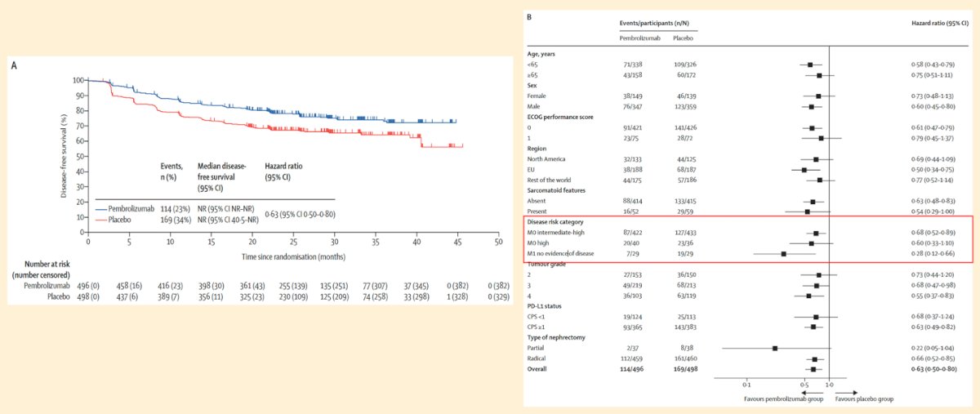Click the 'EU' row label
The image size is (980, 414).
coord(530,169)
